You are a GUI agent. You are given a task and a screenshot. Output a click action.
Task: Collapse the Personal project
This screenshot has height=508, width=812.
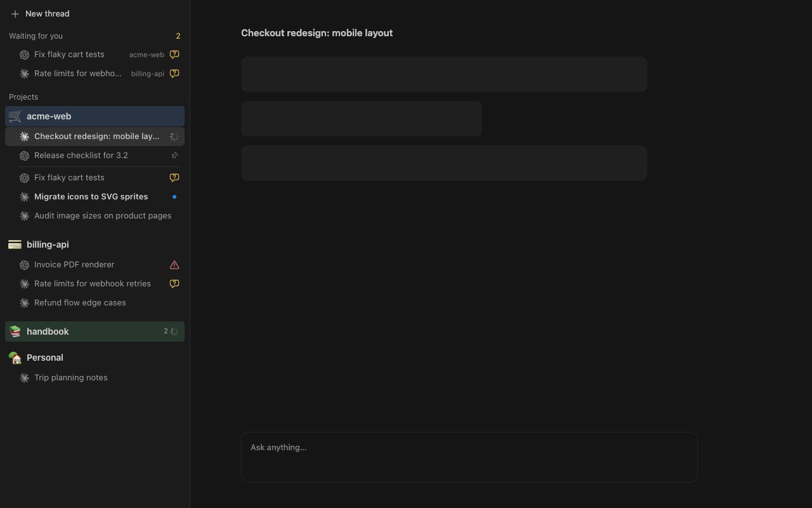(x=95, y=358)
